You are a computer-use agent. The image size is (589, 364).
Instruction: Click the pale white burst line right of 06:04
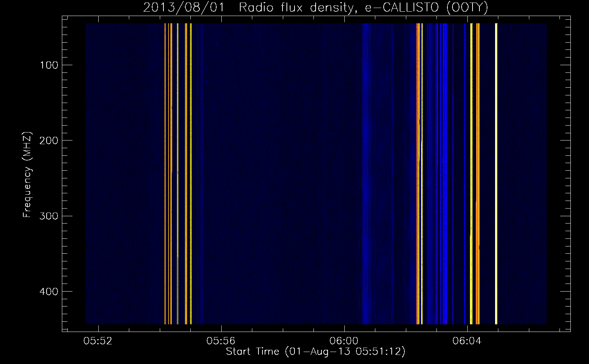tap(496, 174)
